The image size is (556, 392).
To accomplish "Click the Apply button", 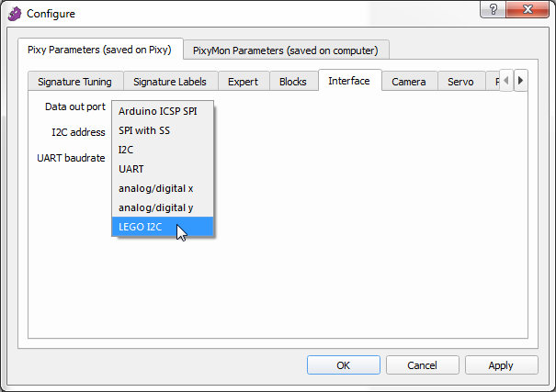I will tap(501, 365).
